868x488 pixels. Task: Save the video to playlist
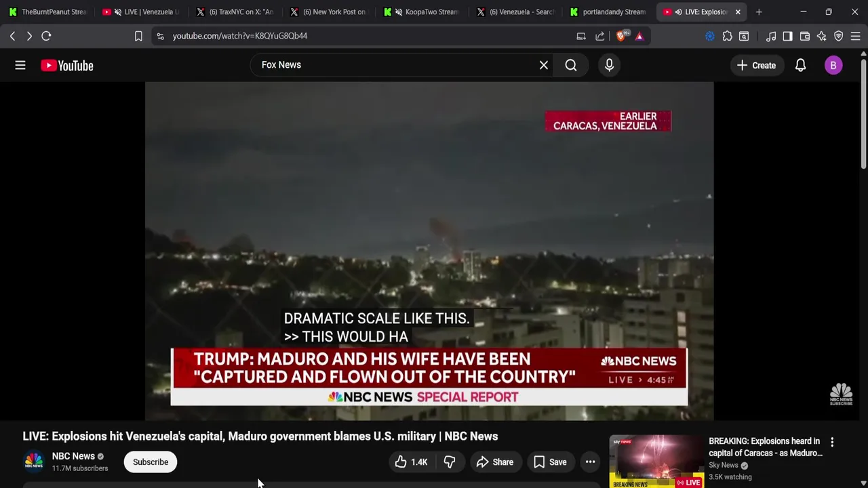[550, 462]
